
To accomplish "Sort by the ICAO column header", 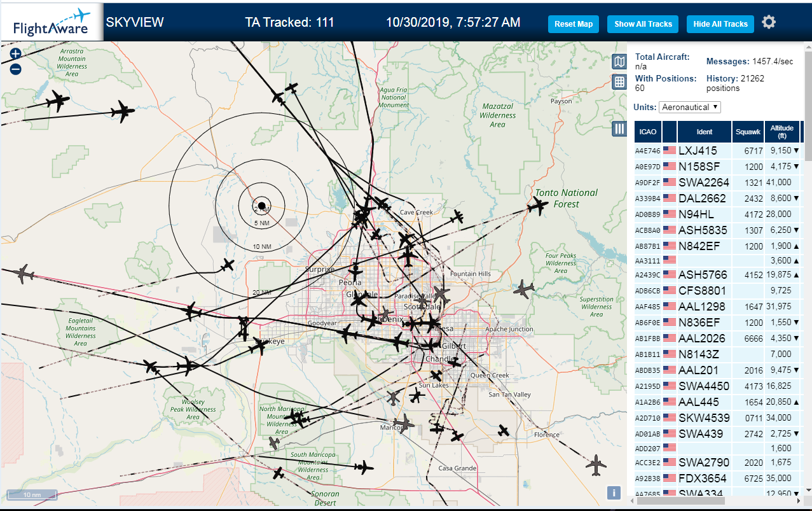I will [x=648, y=132].
